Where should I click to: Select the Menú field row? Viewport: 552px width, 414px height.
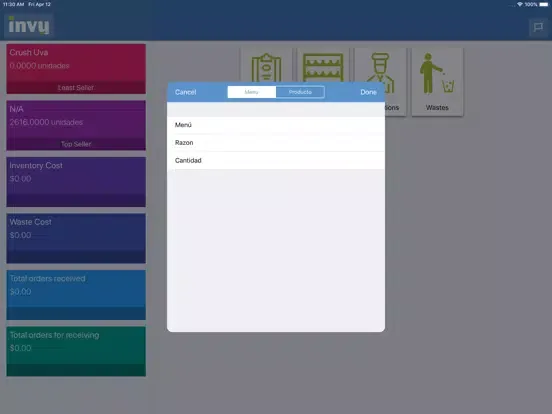[x=276, y=125]
